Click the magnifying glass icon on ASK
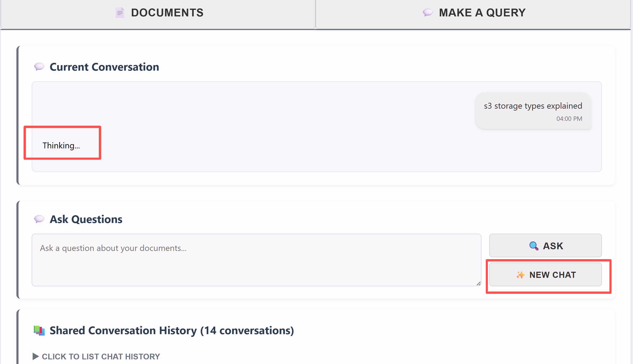This screenshot has height=364, width=633. 534,246
